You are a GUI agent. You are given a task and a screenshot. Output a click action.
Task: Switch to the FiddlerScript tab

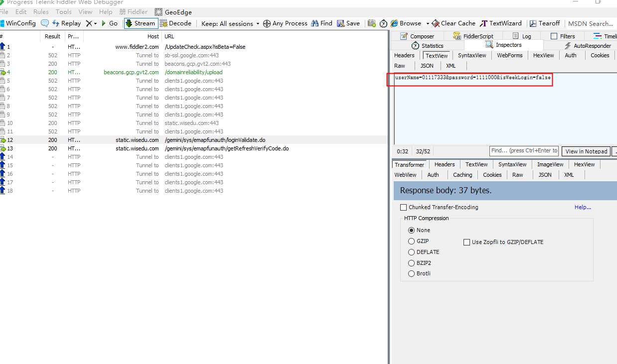473,36
